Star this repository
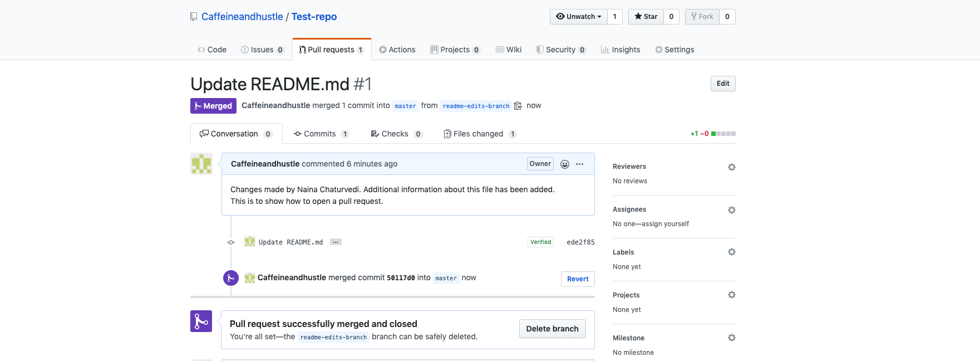Image resolution: width=980 pixels, height=361 pixels. (x=646, y=17)
